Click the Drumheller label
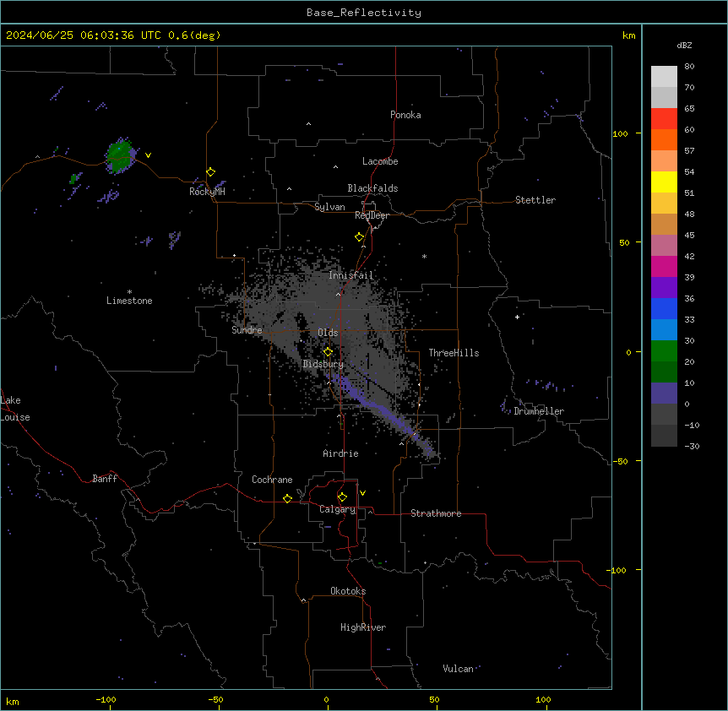Screen dimensions: 728x711 click(x=539, y=411)
